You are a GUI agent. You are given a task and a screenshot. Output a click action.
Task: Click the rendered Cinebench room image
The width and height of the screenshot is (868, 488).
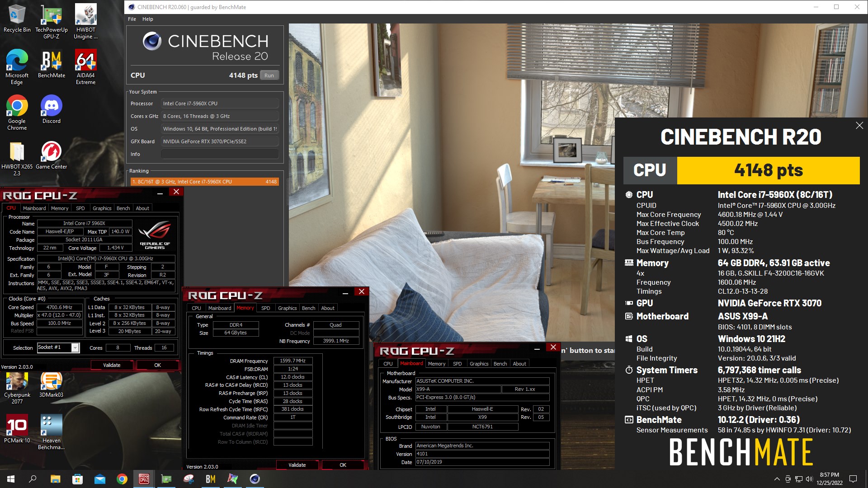point(452,181)
